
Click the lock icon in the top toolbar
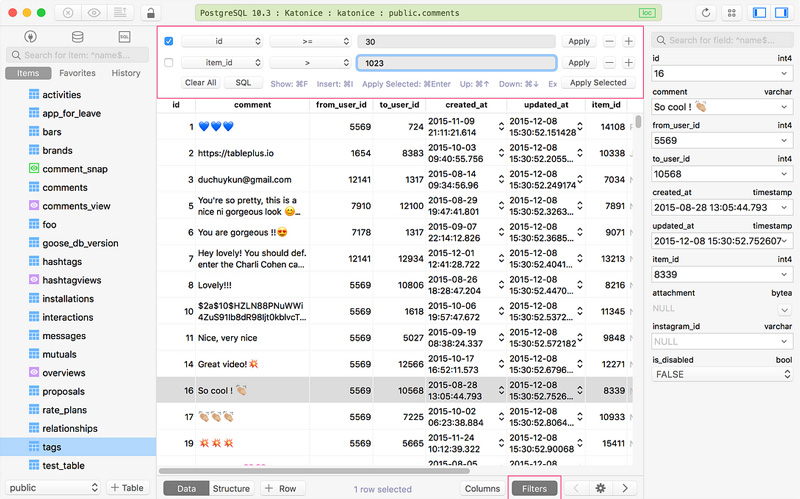[x=150, y=13]
